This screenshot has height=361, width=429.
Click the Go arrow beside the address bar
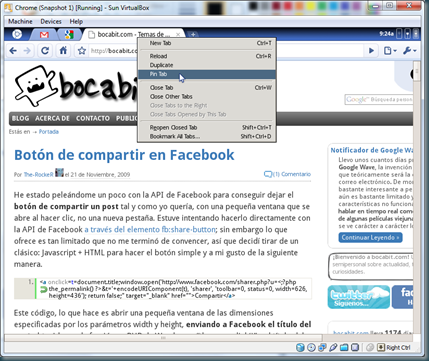coord(371,51)
